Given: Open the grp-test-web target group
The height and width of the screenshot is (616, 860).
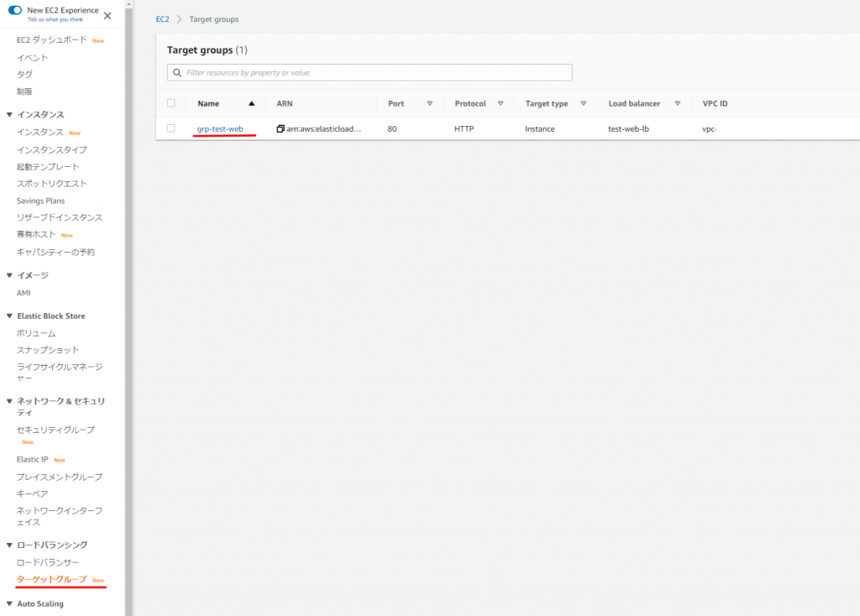Looking at the screenshot, I should pos(220,128).
